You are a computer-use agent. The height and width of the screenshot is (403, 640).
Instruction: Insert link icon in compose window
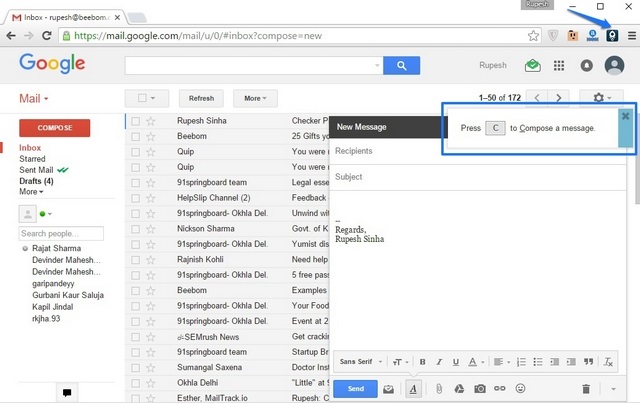500,389
